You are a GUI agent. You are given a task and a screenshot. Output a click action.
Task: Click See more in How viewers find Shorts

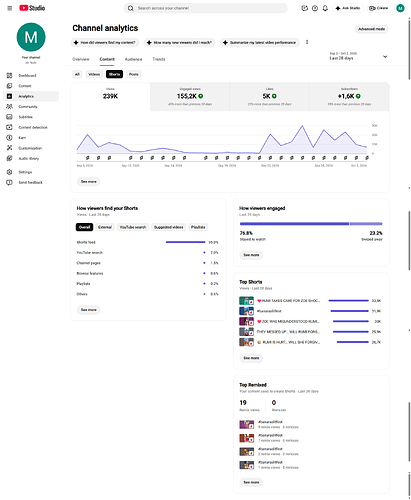pyautogui.click(x=89, y=310)
